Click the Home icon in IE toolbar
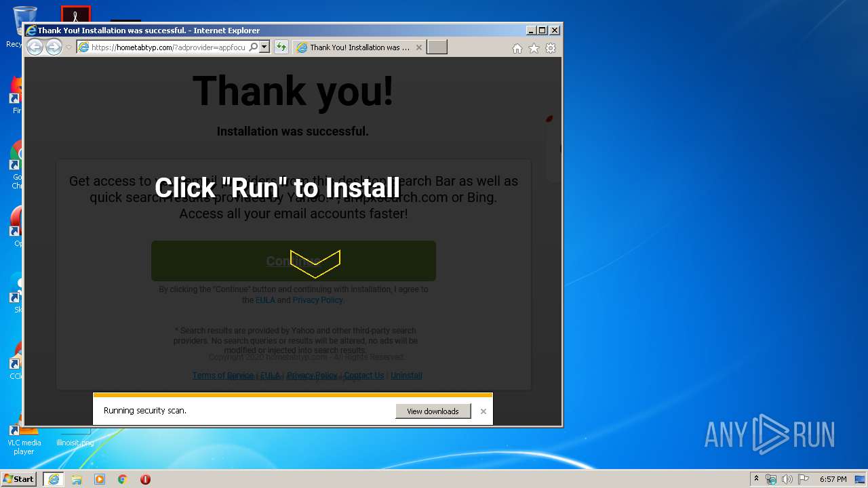Viewport: 868px width, 488px height. (517, 48)
